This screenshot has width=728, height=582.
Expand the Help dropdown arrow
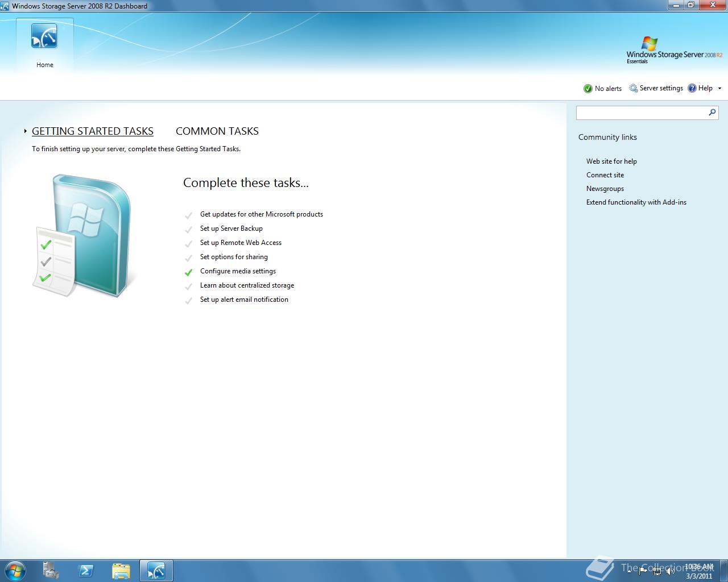(x=719, y=88)
